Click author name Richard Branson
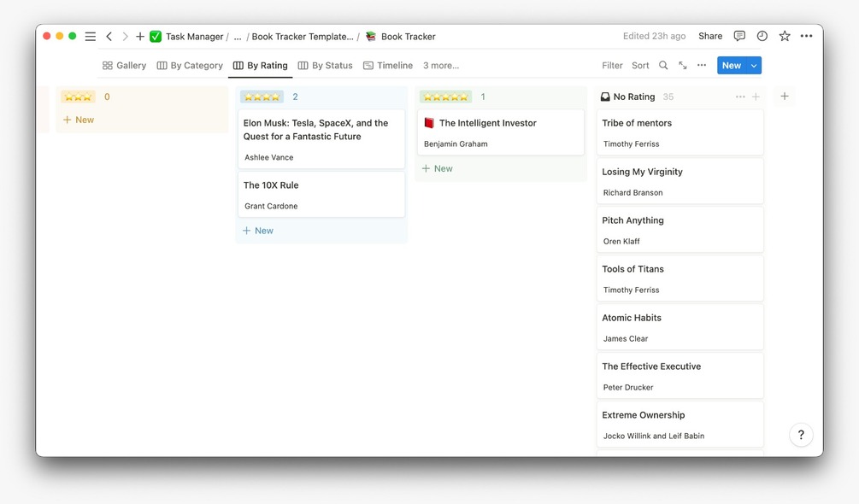859x504 pixels. click(x=632, y=192)
